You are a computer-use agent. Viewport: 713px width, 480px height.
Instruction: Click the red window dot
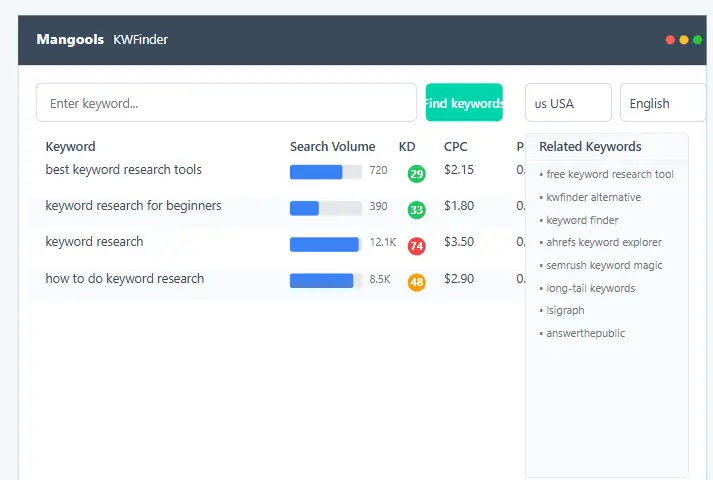[670, 40]
